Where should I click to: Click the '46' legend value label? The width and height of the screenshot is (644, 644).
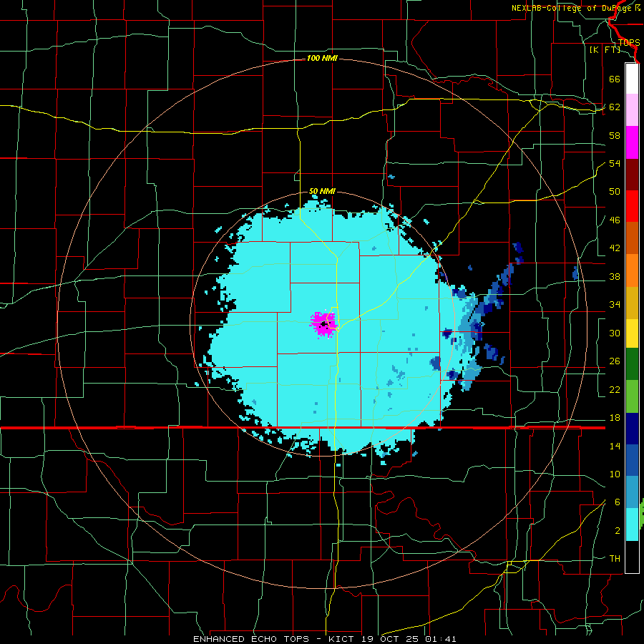click(615, 220)
